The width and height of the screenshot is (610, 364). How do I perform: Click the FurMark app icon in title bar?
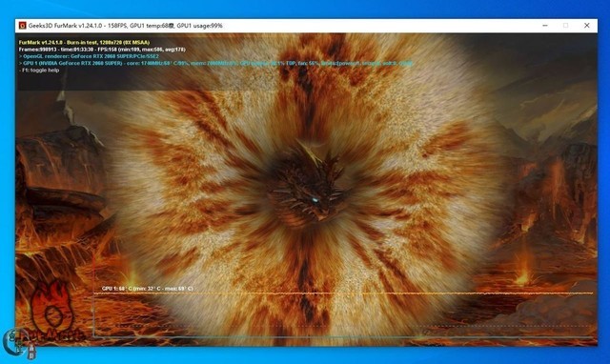point(23,26)
